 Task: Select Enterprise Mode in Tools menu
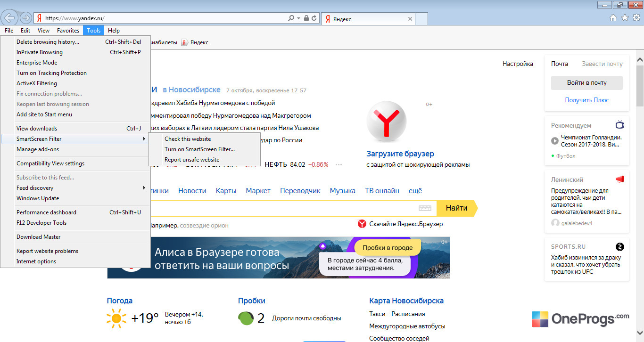pos(75,63)
